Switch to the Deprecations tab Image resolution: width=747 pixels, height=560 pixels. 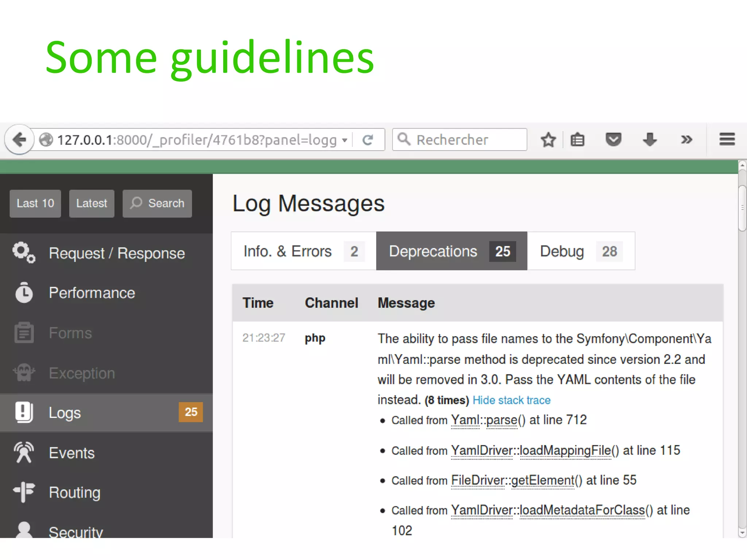[x=452, y=251]
